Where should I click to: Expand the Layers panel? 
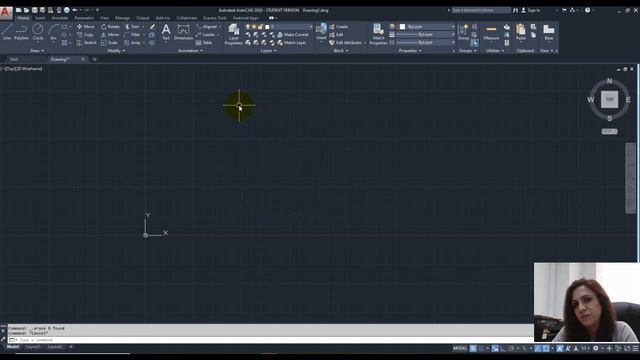tap(269, 51)
